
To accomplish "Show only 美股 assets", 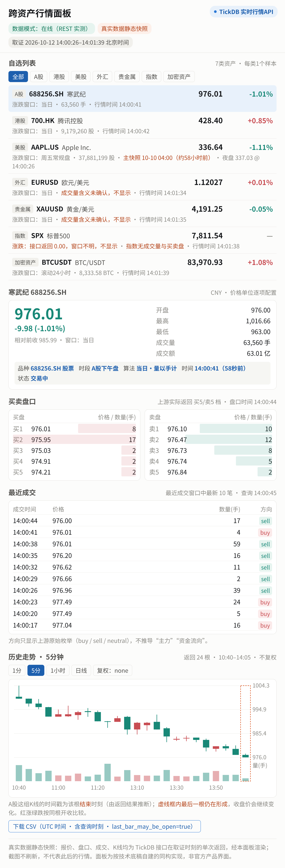I will [x=81, y=77].
